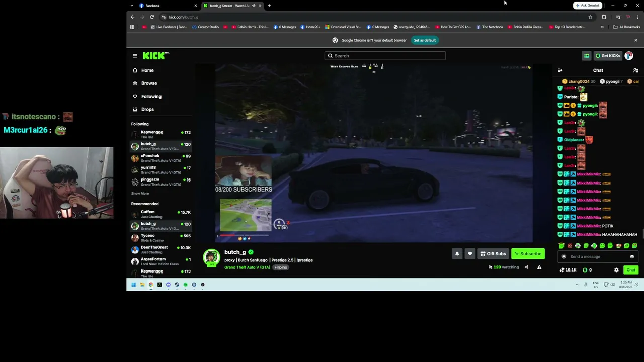Screen dimensions: 644x362
Task: Open the Chrome extensions puzzle icon
Action: point(604,17)
